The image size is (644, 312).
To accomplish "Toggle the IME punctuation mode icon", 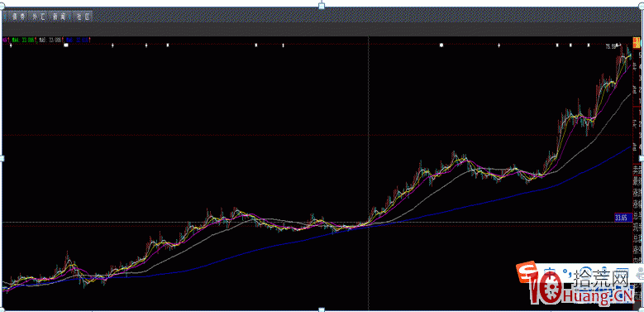I will 567,273.
